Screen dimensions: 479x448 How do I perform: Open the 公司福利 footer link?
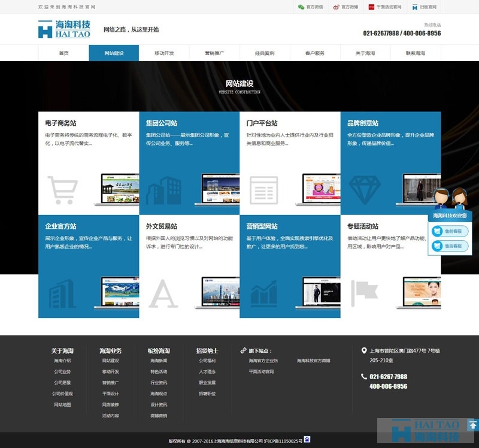(x=207, y=361)
